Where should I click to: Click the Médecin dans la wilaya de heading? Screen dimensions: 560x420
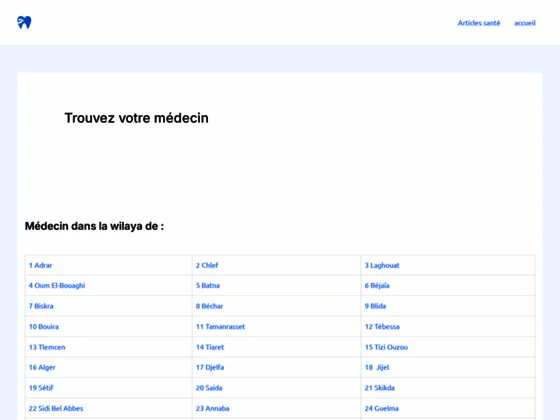[x=94, y=226]
